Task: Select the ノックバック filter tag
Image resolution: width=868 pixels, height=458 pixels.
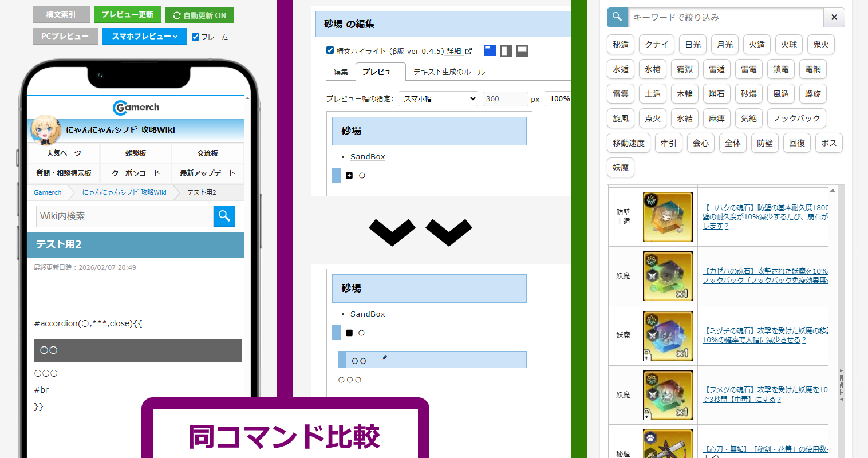Action: point(796,119)
